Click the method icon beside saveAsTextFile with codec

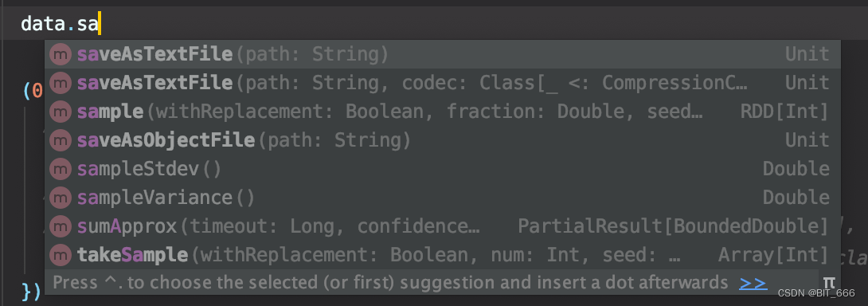61,83
